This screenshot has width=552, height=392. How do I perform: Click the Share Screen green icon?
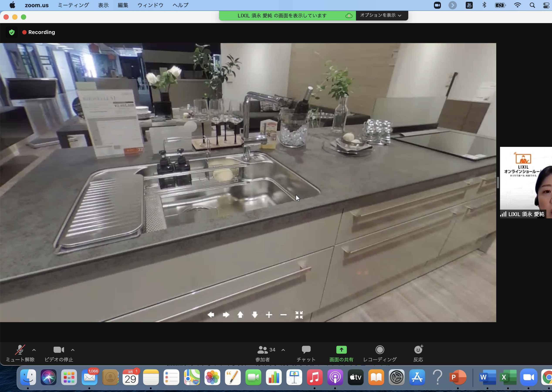pos(341,350)
